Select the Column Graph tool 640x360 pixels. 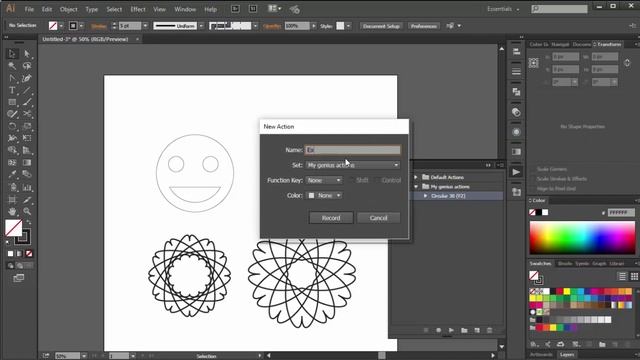(x=27, y=187)
